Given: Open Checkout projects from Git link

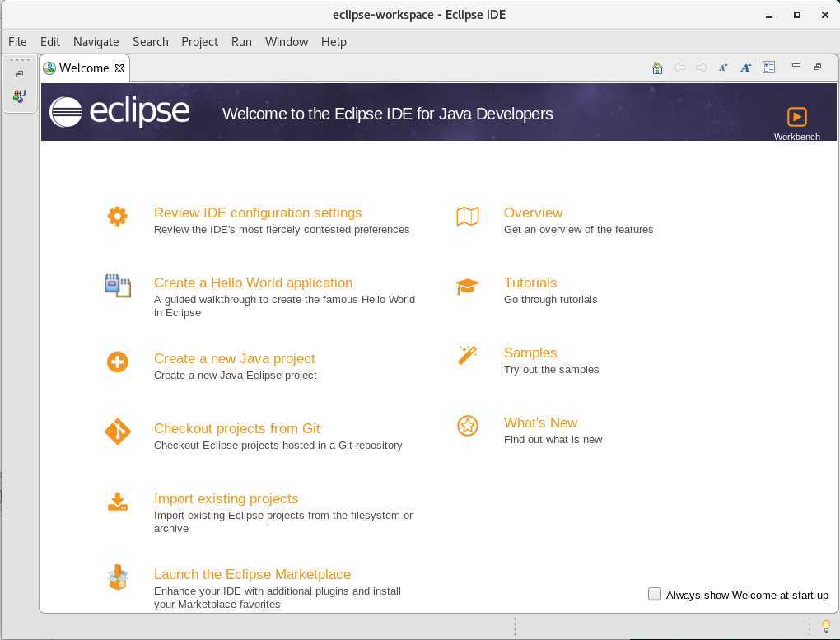Looking at the screenshot, I should (x=237, y=428).
